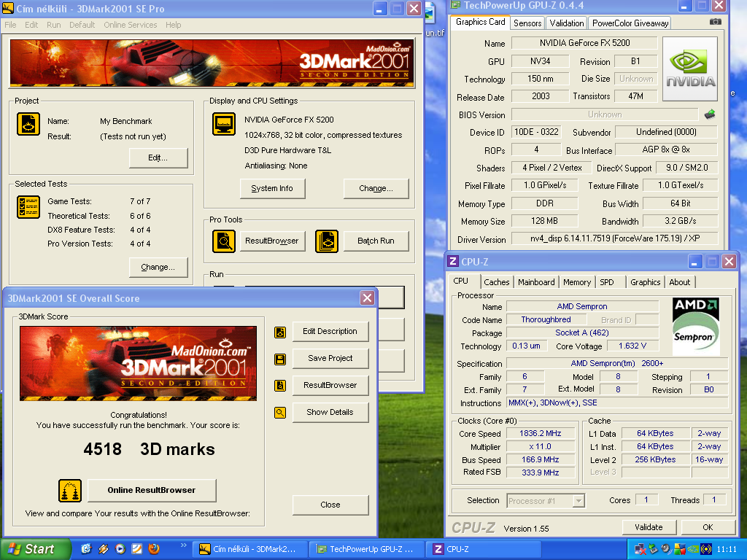Click the BIOS save chip icon in GPU-Z
The image size is (747, 560).
tap(710, 114)
